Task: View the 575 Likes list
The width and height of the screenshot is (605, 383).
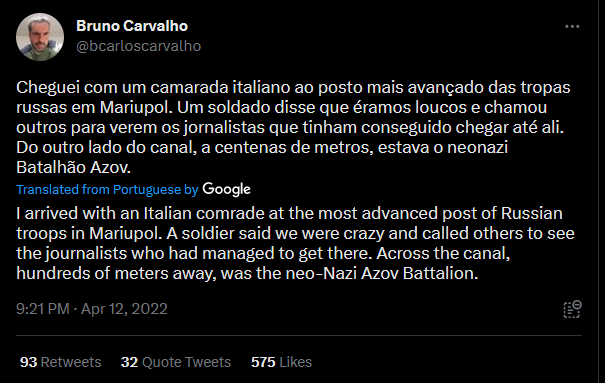Action: coord(281,362)
